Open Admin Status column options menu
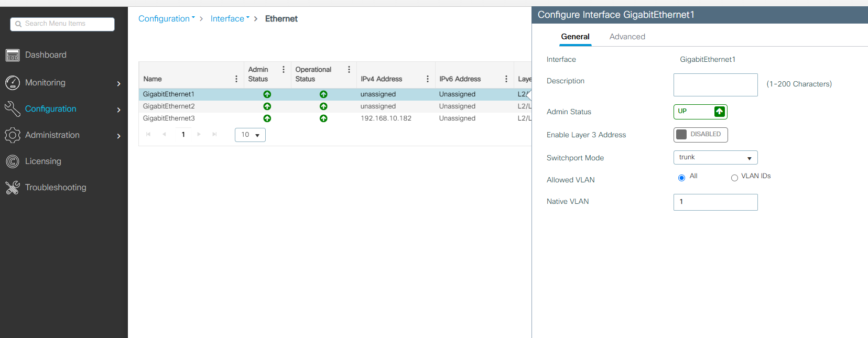 point(284,70)
